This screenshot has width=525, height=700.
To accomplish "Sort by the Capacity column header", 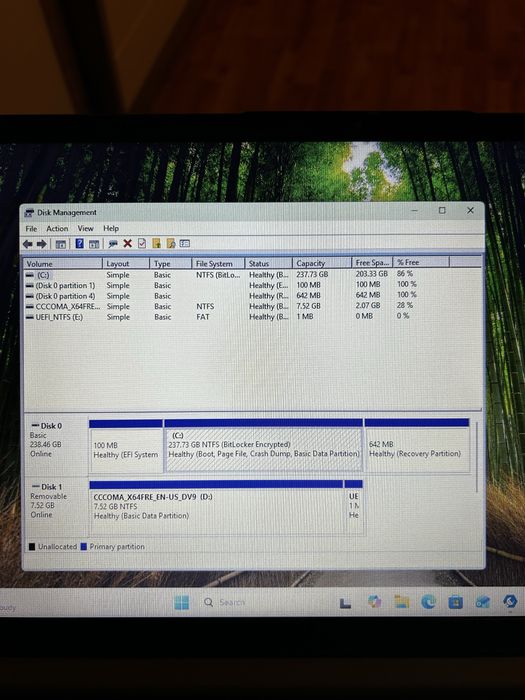I will pos(322,263).
